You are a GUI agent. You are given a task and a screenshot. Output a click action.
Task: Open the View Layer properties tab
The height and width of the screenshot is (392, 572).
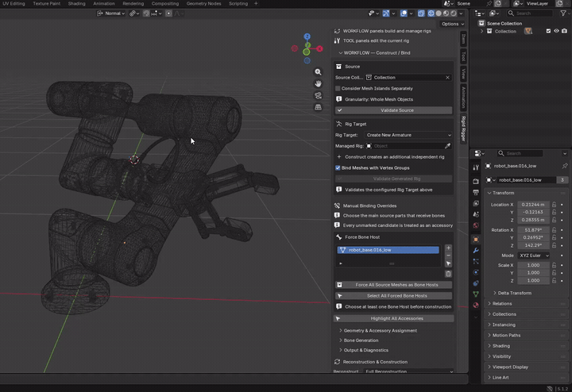476,203
